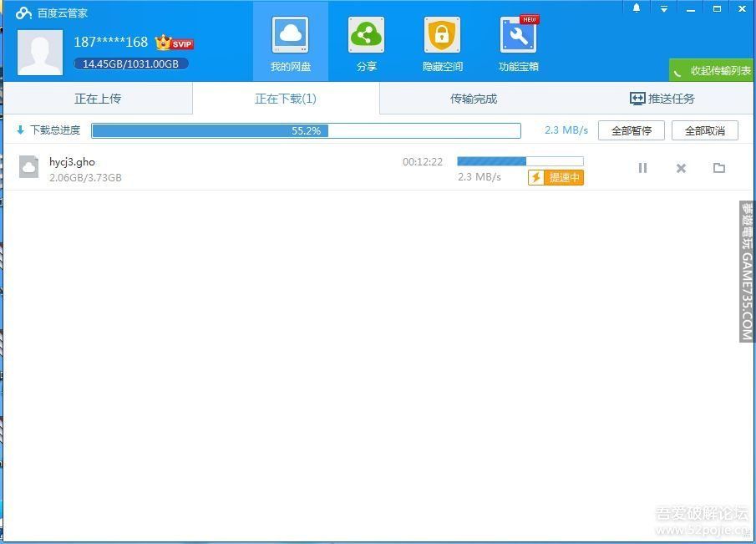Viewport: 756px width, 544px height.
Task: Click the hycj3.gho file progress bar
Action: (x=520, y=161)
